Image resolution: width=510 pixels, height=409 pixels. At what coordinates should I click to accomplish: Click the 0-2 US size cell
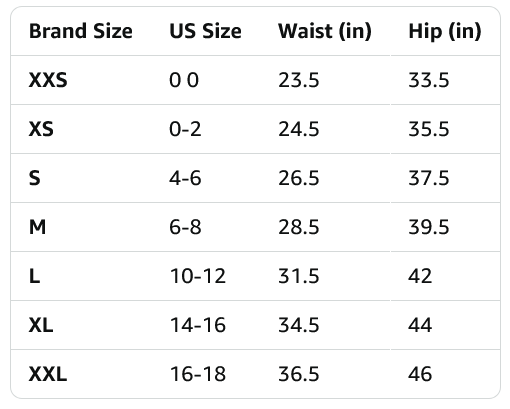click(185, 129)
